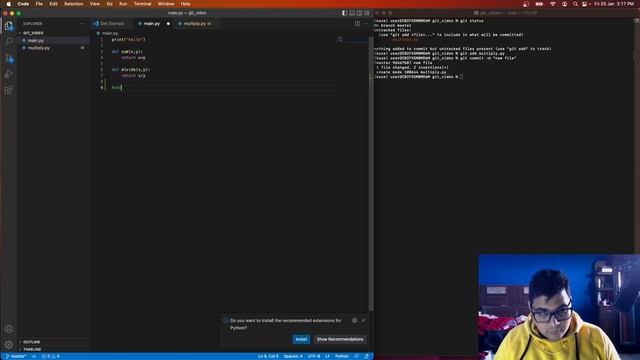
Task: Change indentation via Spaces: 4
Action: click(x=293, y=356)
